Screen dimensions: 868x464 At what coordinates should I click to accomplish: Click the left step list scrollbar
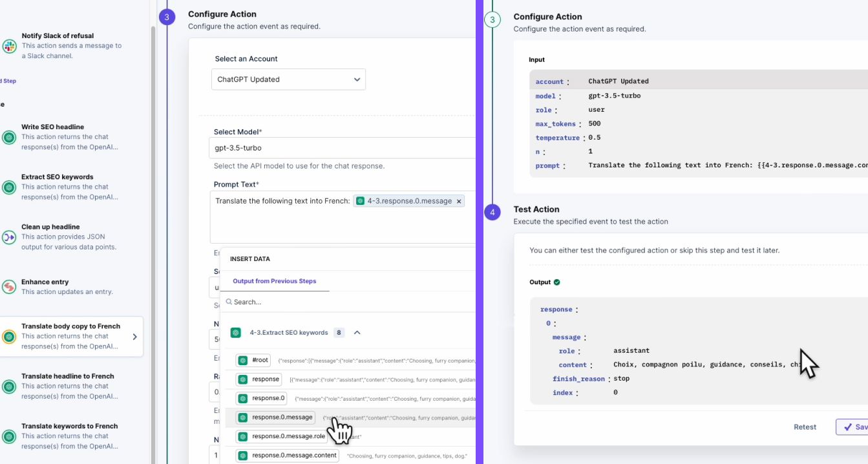[153, 246]
